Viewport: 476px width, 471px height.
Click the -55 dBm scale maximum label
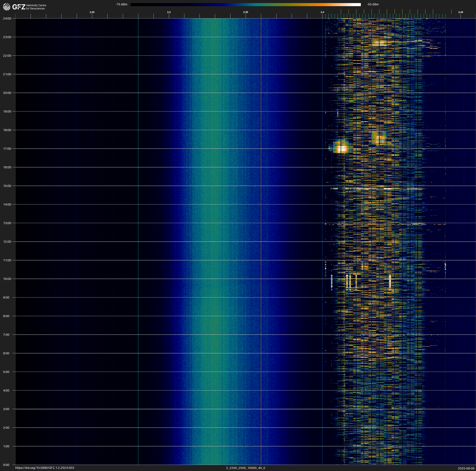[x=373, y=4]
